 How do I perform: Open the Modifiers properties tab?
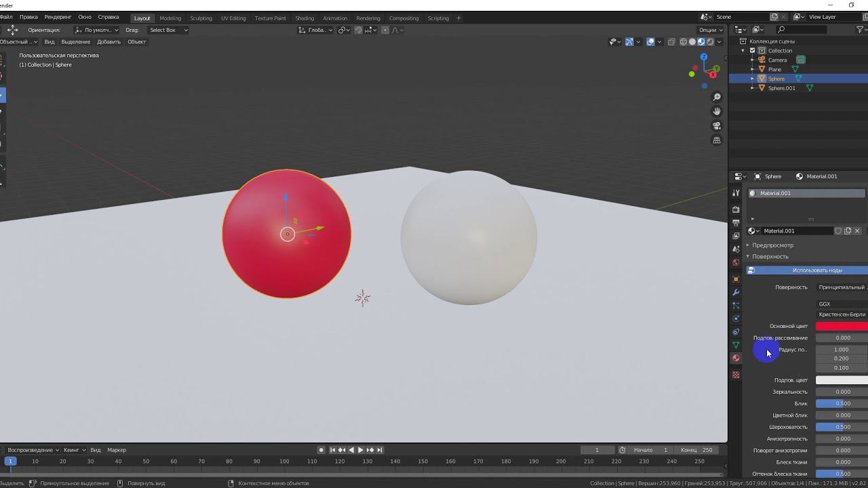(736, 292)
